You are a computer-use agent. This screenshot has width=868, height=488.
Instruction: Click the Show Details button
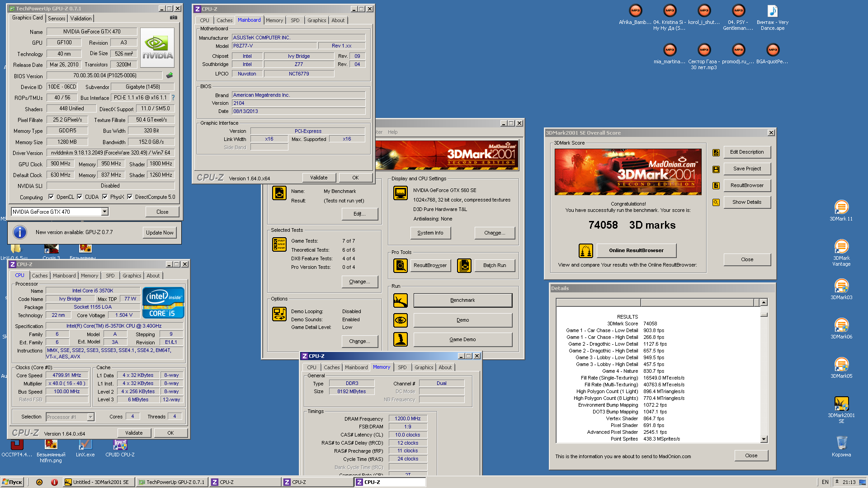[747, 202]
